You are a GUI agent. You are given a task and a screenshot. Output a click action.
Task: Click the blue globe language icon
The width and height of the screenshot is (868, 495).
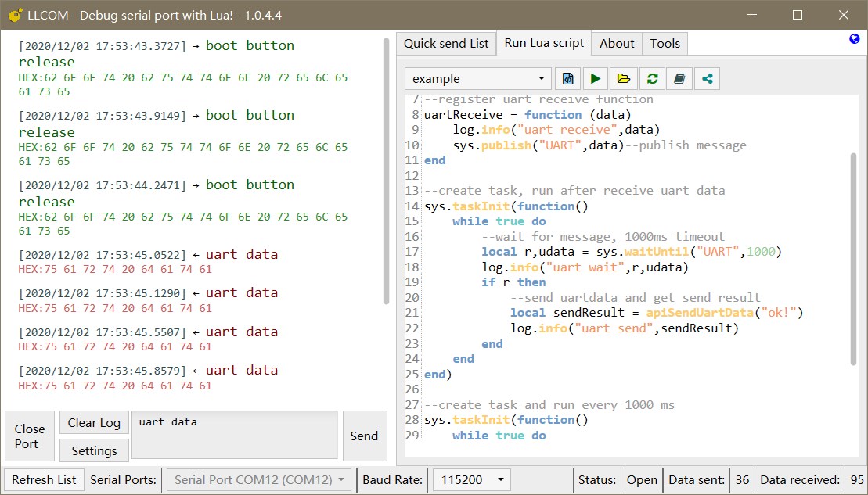tap(854, 39)
